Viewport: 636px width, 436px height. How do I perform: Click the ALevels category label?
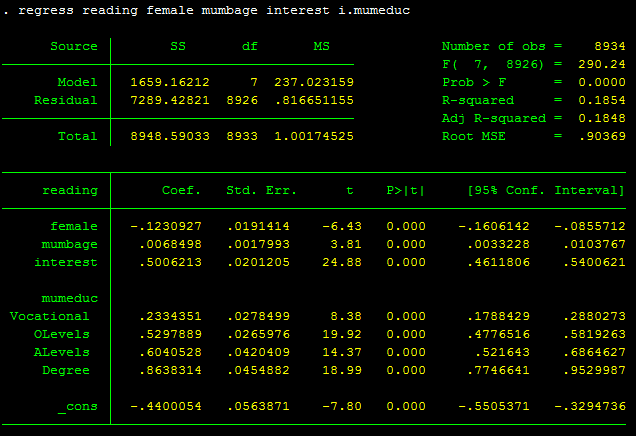coord(62,352)
